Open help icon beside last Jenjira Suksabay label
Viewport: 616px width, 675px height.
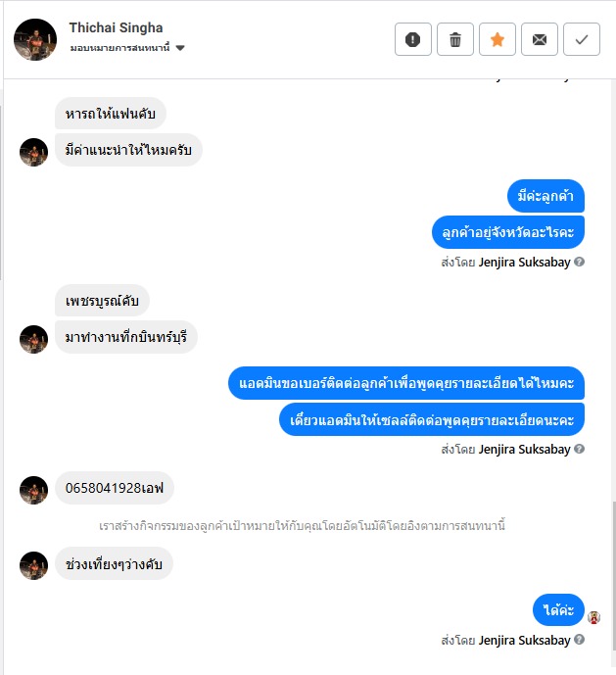point(580,640)
